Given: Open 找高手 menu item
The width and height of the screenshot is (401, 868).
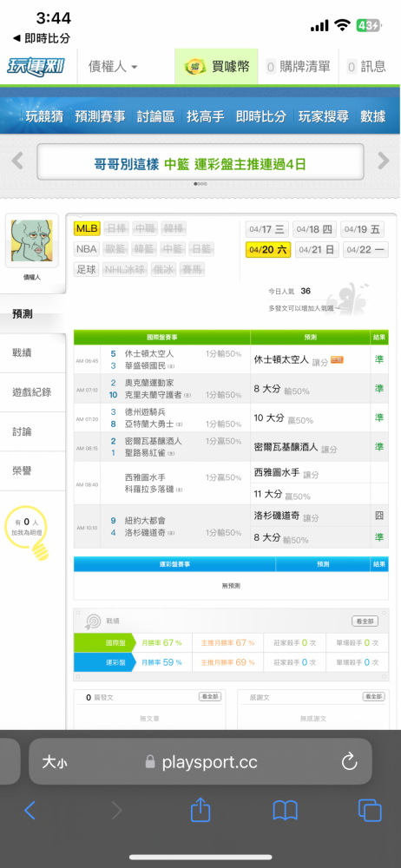Looking at the screenshot, I should (206, 116).
